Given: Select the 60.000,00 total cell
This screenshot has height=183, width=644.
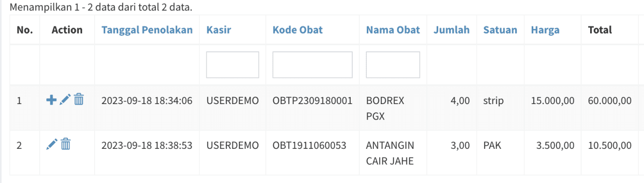Looking at the screenshot, I should pos(609,101).
